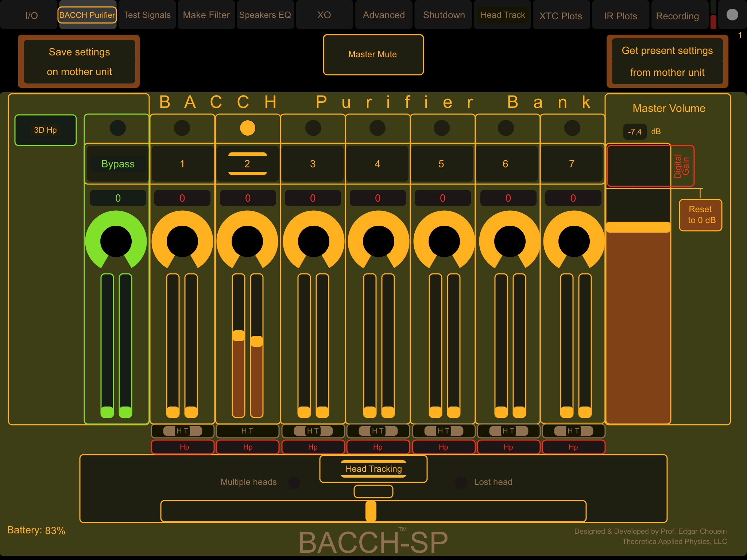The width and height of the screenshot is (747, 560).
Task: Click the head position slider handle
Action: 371,511
